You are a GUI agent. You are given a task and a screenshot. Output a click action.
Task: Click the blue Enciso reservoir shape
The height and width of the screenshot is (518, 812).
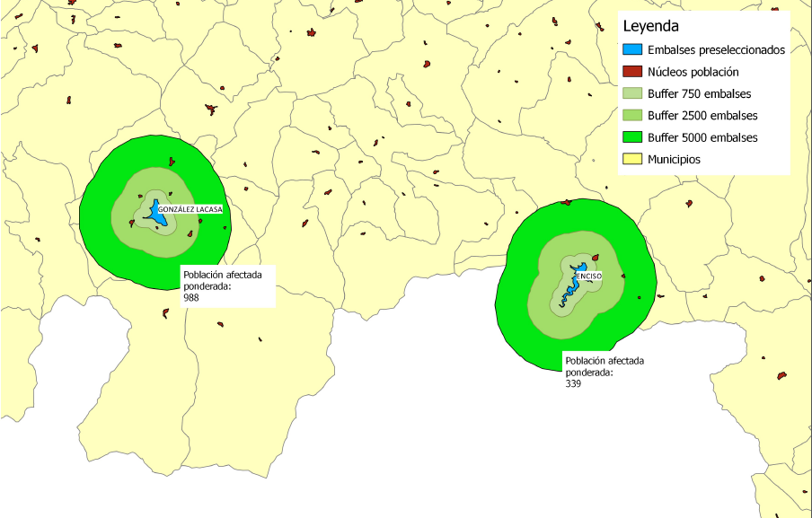pos(573,285)
